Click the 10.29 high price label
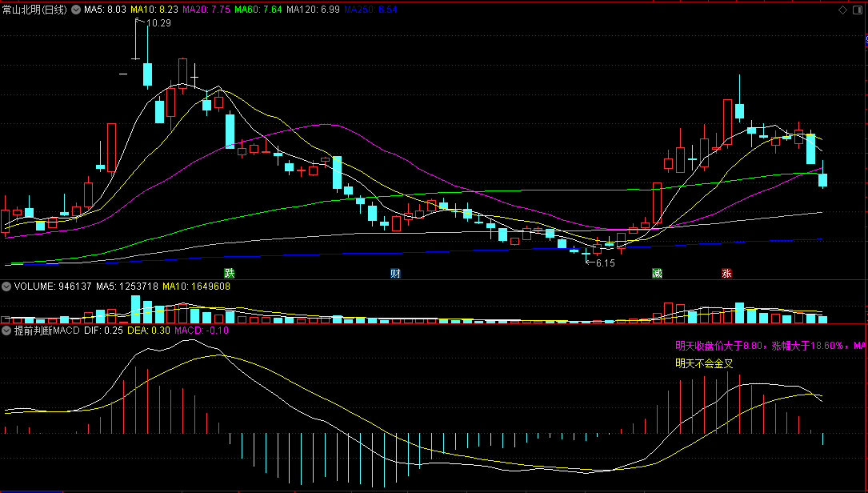The width and height of the screenshot is (868, 493). (x=158, y=23)
